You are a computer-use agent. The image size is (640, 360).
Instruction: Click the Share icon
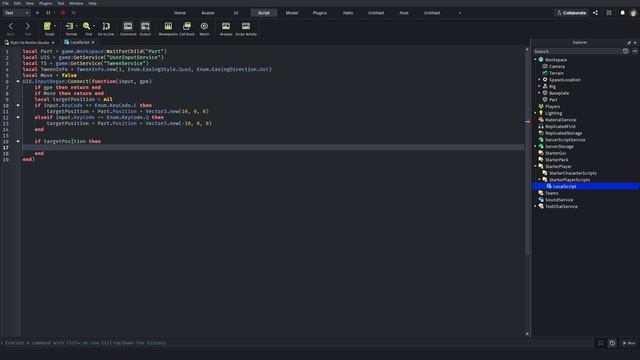pos(596,13)
